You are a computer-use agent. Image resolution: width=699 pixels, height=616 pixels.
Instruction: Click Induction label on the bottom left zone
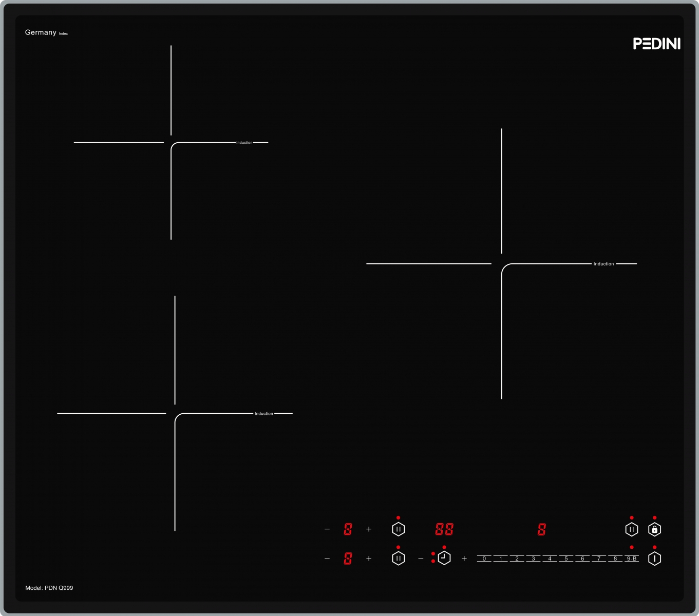pos(264,413)
